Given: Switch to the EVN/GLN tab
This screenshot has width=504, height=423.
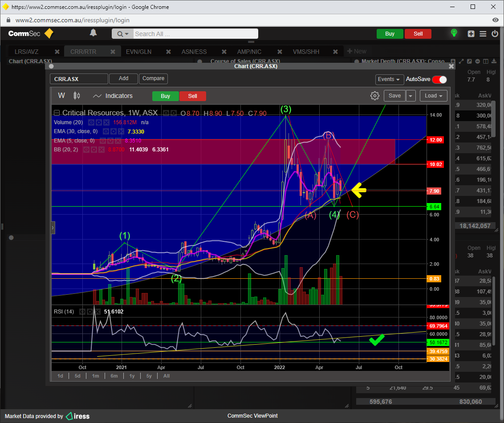Looking at the screenshot, I should 138,52.
